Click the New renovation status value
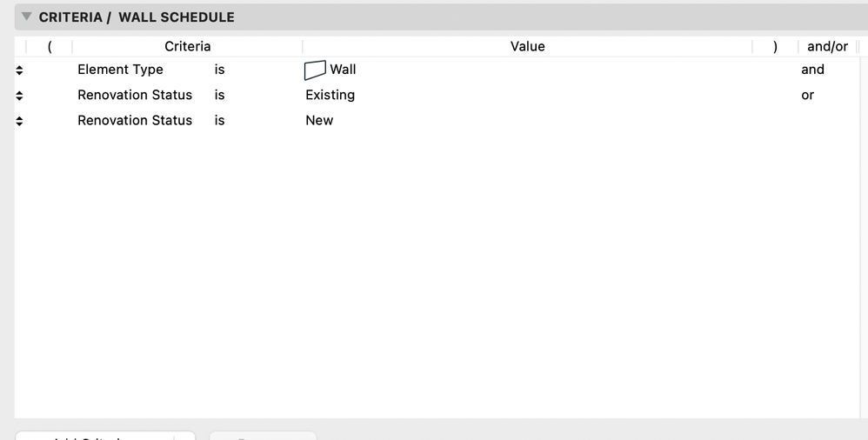This screenshot has height=440, width=868. (x=319, y=120)
